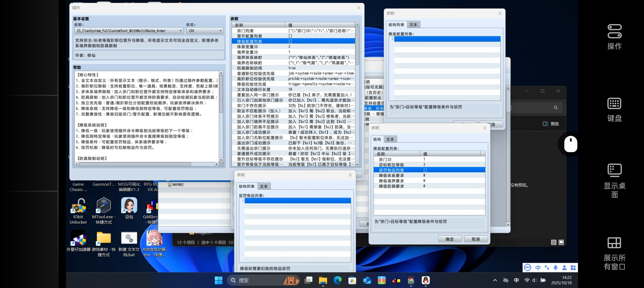The image size is (644, 288).
Task: Open QQ penguin icon on the taskbar
Action: 426,280
